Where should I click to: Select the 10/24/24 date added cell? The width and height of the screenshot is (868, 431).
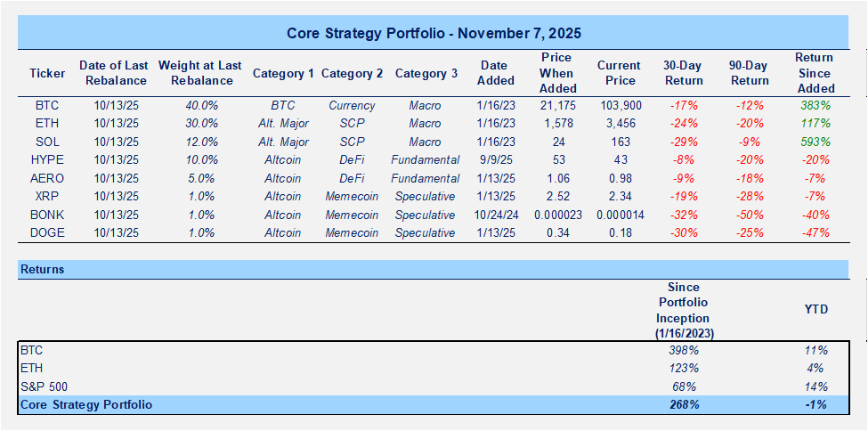click(494, 215)
